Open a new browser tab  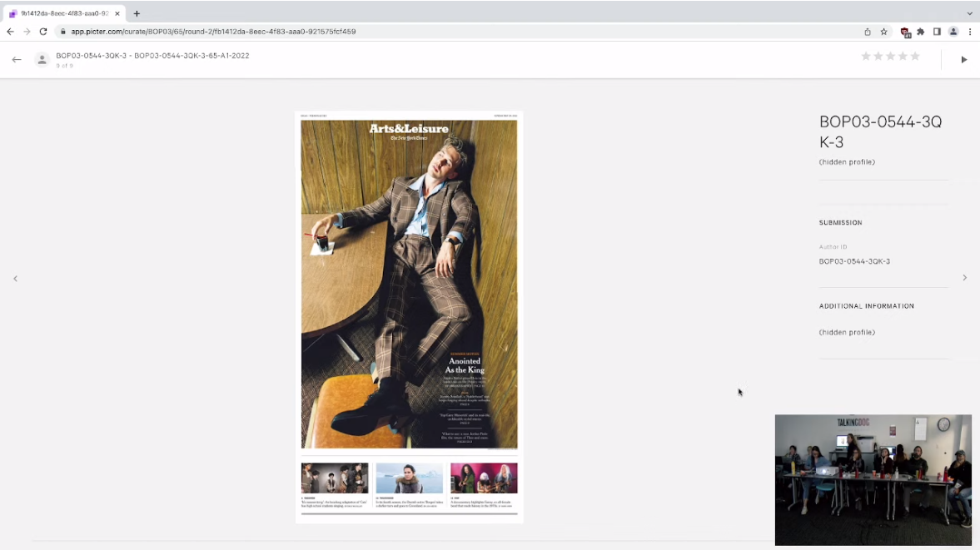tap(137, 13)
